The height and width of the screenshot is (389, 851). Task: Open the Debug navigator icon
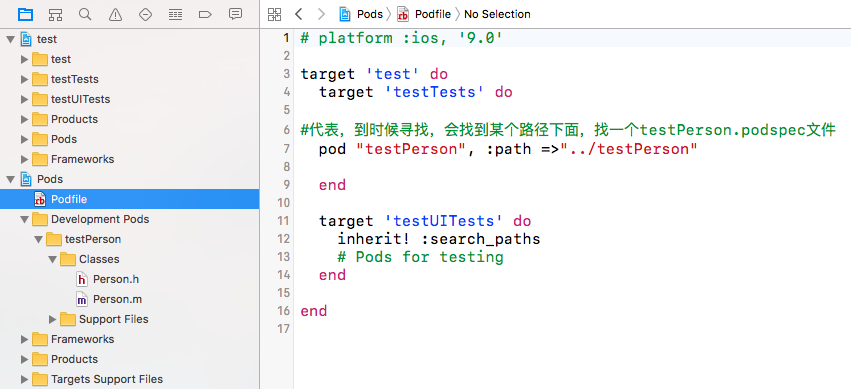point(175,14)
